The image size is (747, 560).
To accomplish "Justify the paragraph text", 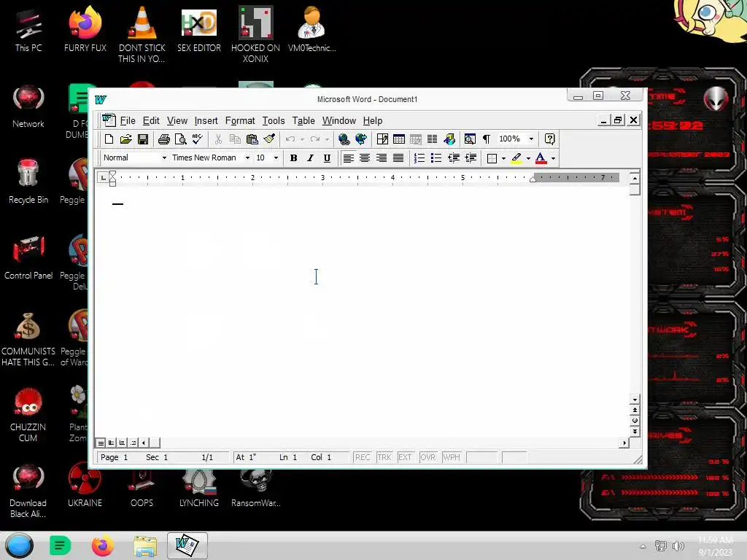I will (x=398, y=158).
